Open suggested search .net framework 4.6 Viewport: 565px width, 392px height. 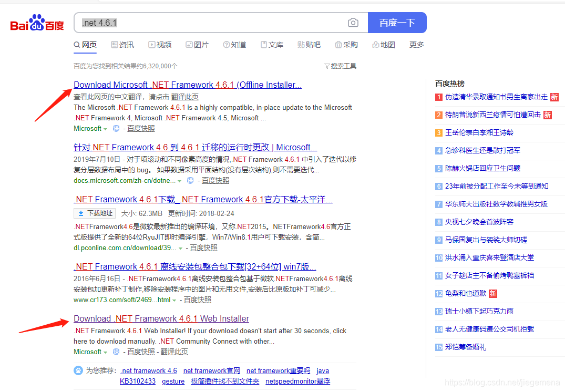point(148,371)
